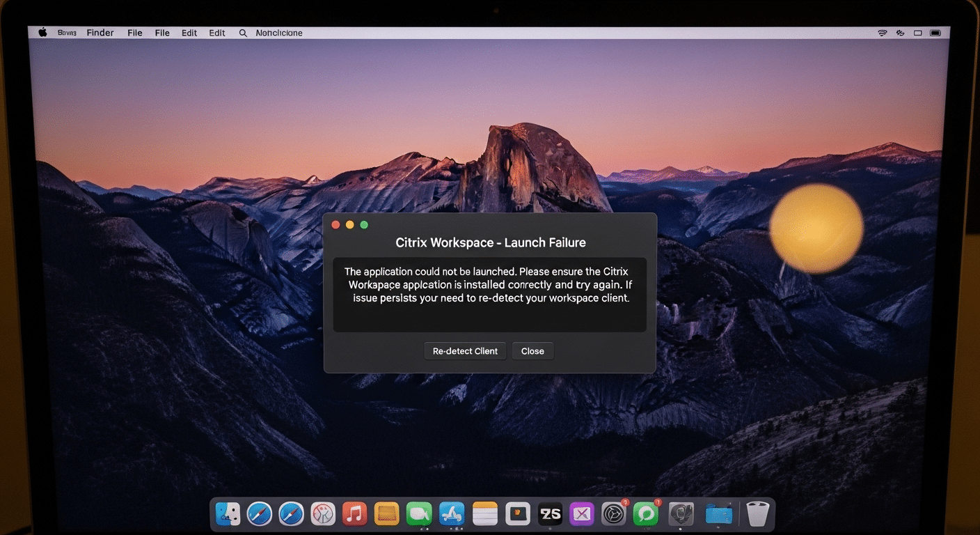This screenshot has height=535, width=980.
Task: Dismiss the Citrix error with the Close button
Action: tap(532, 350)
